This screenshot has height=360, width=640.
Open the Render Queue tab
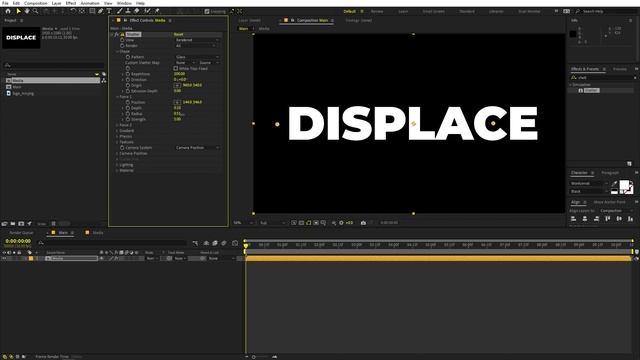21,233
